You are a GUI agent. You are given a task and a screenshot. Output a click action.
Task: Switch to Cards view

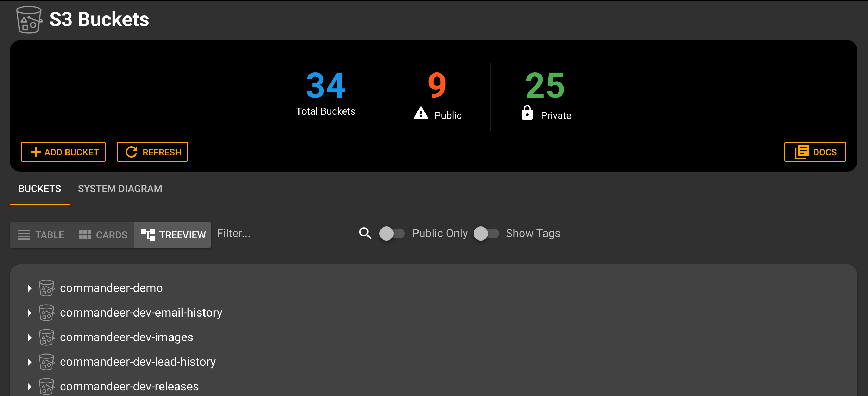103,235
